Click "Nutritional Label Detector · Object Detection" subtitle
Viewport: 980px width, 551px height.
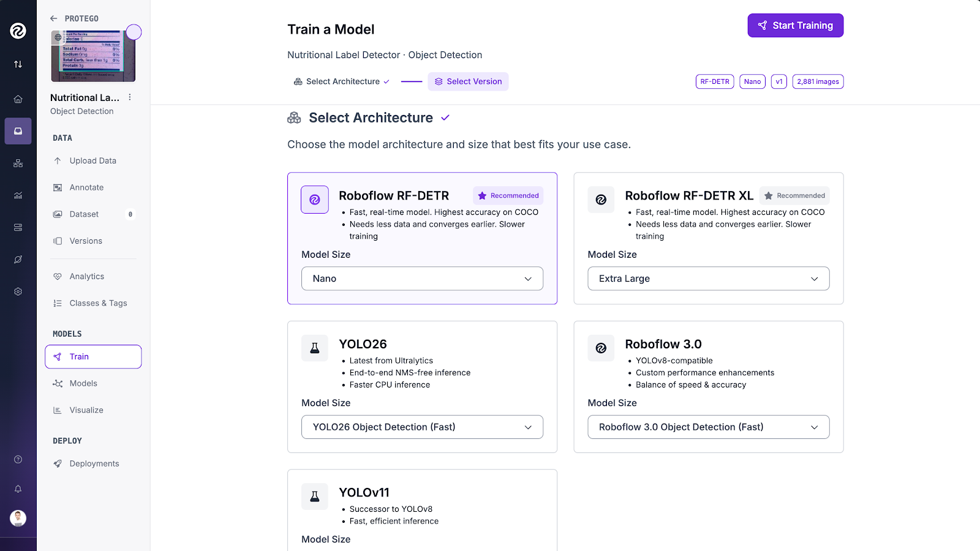(x=385, y=55)
